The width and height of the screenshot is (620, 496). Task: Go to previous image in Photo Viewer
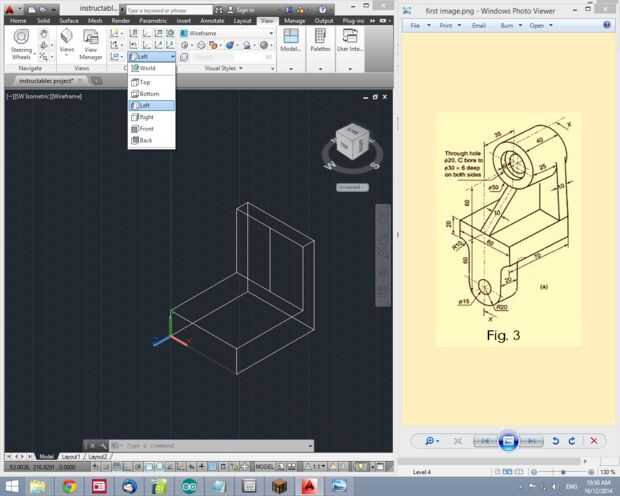click(x=485, y=441)
